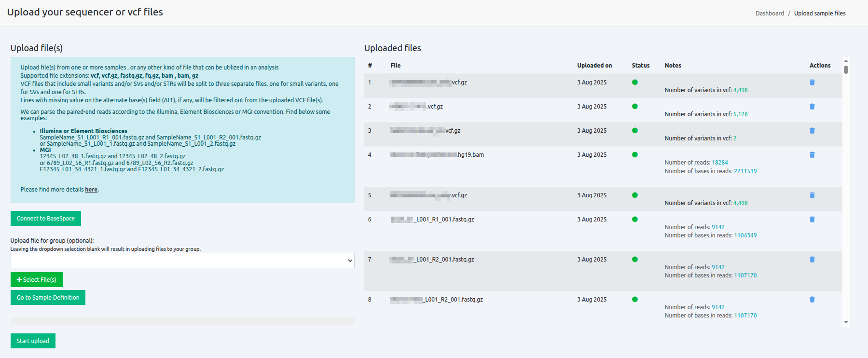Click the green status dot in row 4
The height and width of the screenshot is (358, 868).
635,155
